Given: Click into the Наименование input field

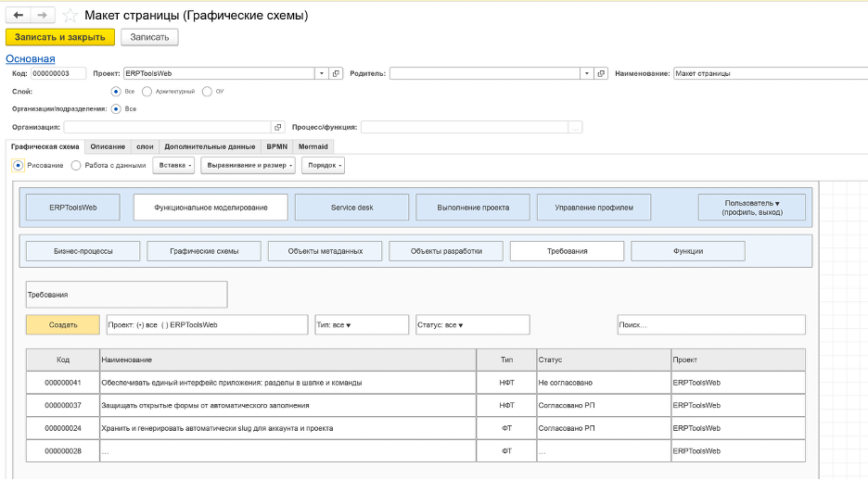Looking at the screenshot, I should [x=771, y=73].
